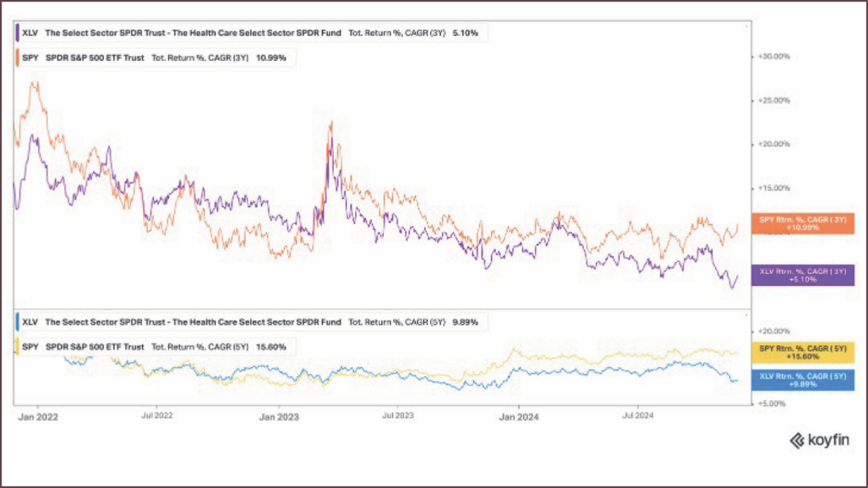Screen dimensions: 868x488
Task: Click the Koyfin logo
Action: pos(819,441)
